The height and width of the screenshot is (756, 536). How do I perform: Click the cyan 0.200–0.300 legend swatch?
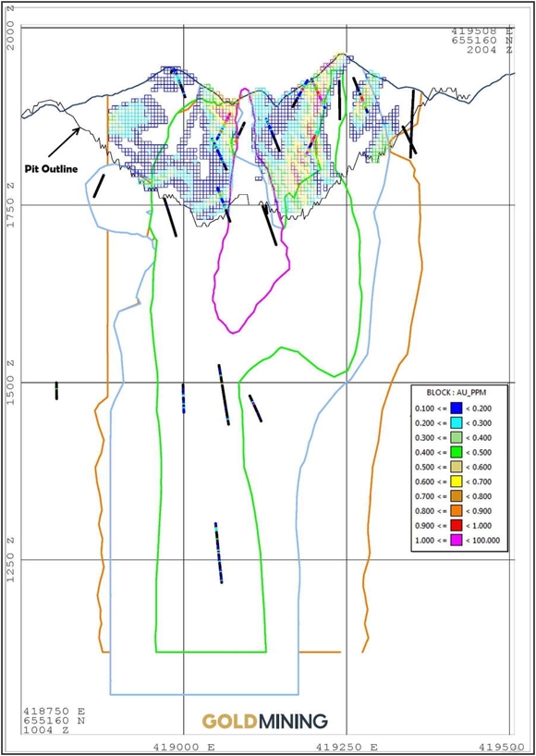click(x=457, y=423)
